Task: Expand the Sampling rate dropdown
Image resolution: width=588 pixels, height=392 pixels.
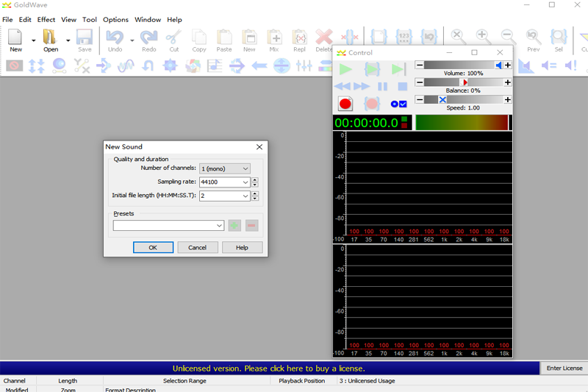Action: point(245,182)
